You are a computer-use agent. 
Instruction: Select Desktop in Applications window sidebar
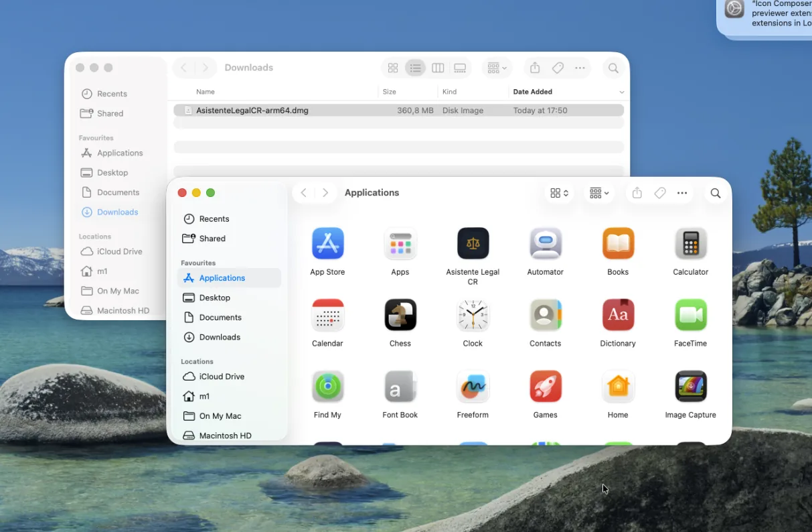[229, 297]
